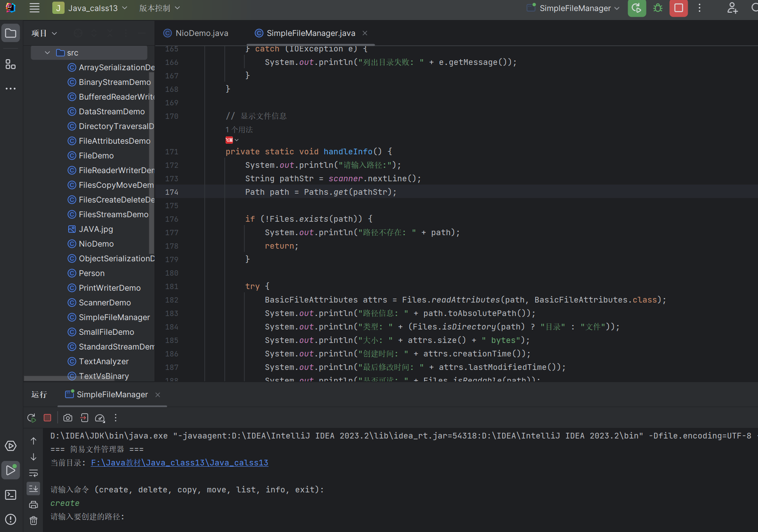This screenshot has width=758, height=532.
Task: Stop the running program with the red square in the top toolbar
Action: tap(678, 8)
